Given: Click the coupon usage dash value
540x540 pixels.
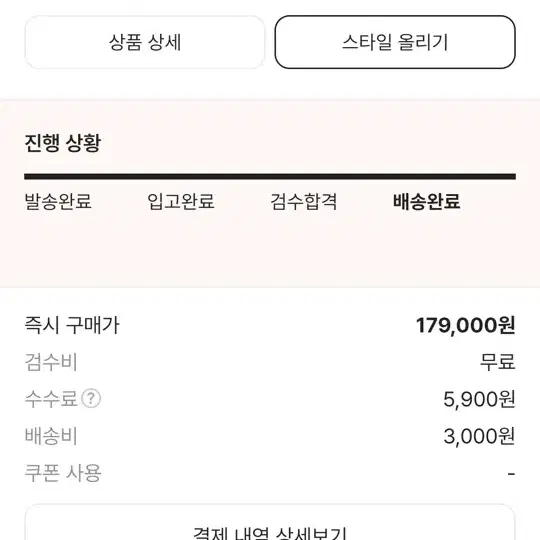Looking at the screenshot, I should click(511, 474).
